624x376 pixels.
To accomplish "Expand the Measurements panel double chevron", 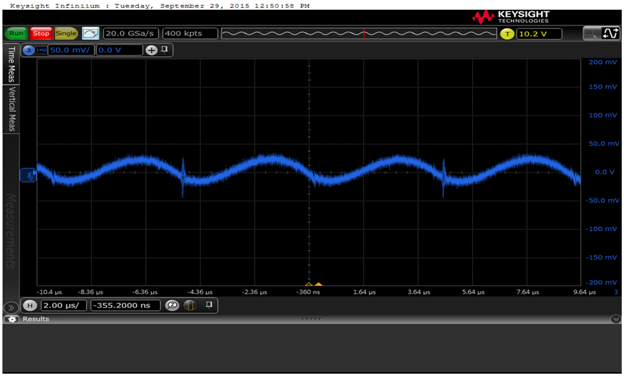I will [x=11, y=308].
